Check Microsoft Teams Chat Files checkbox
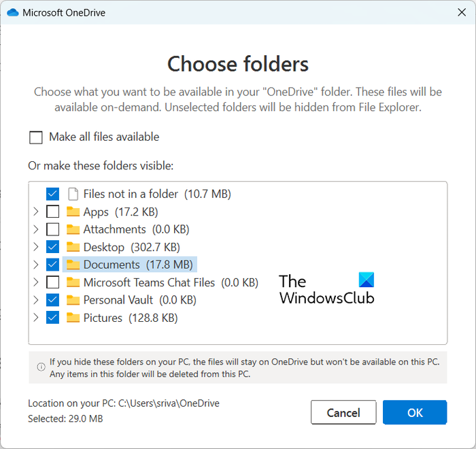The height and width of the screenshot is (449, 476). click(x=52, y=282)
